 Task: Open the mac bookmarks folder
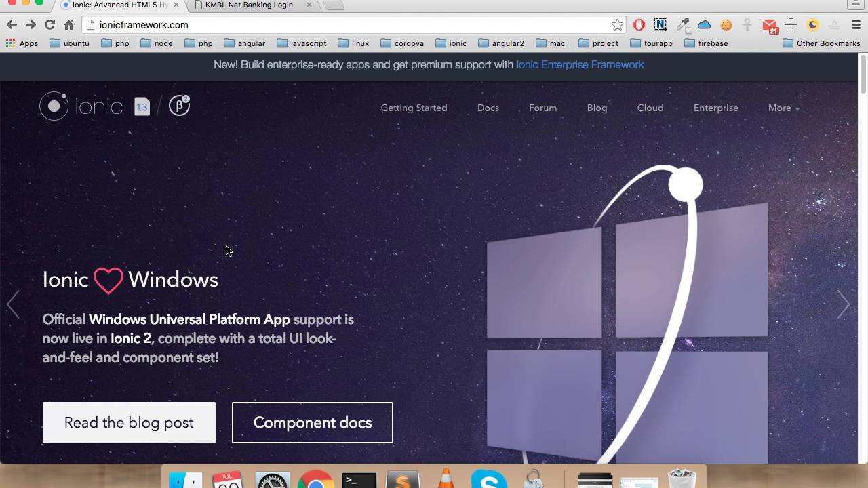coord(551,43)
